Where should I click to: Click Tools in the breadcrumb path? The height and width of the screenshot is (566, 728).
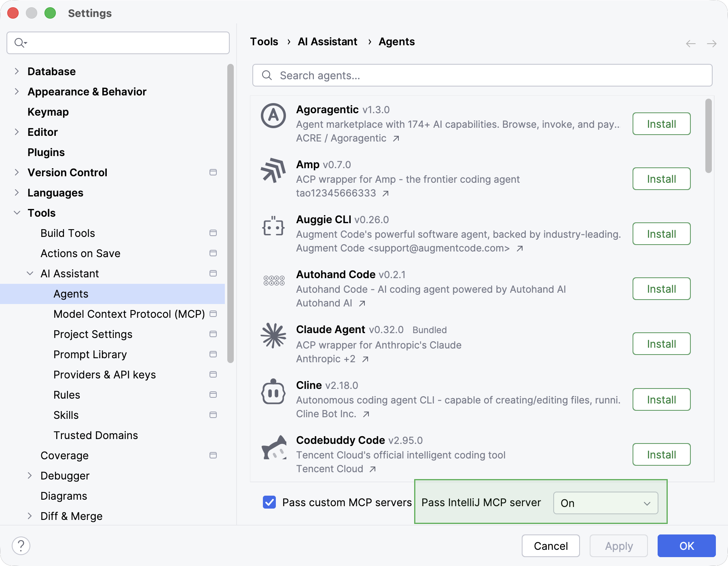pyautogui.click(x=264, y=42)
